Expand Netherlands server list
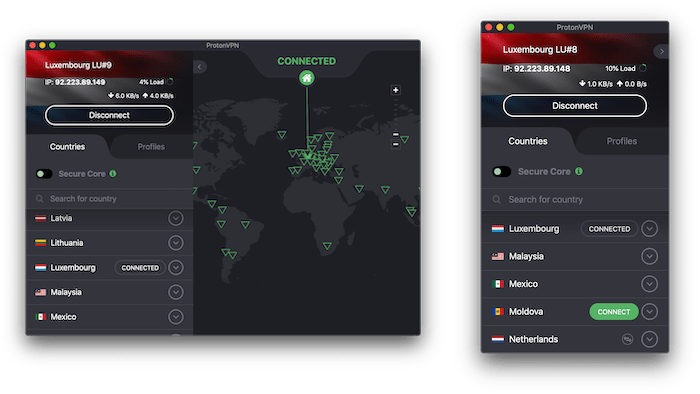This screenshot has width=700, height=394. coord(650,340)
